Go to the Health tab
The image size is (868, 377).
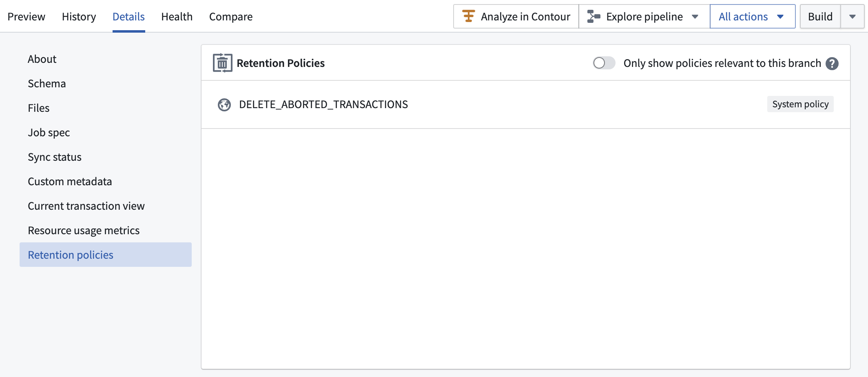[x=177, y=17]
